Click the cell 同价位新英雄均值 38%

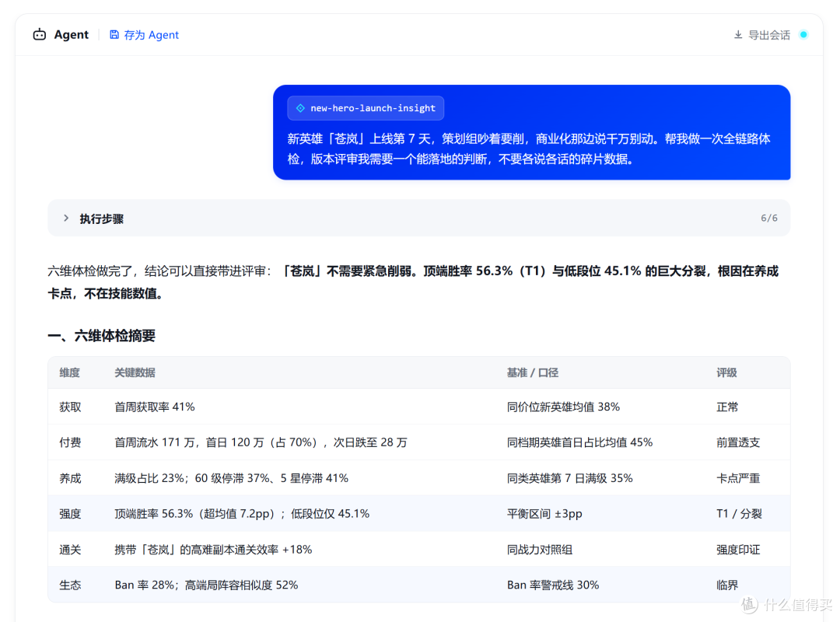point(563,407)
